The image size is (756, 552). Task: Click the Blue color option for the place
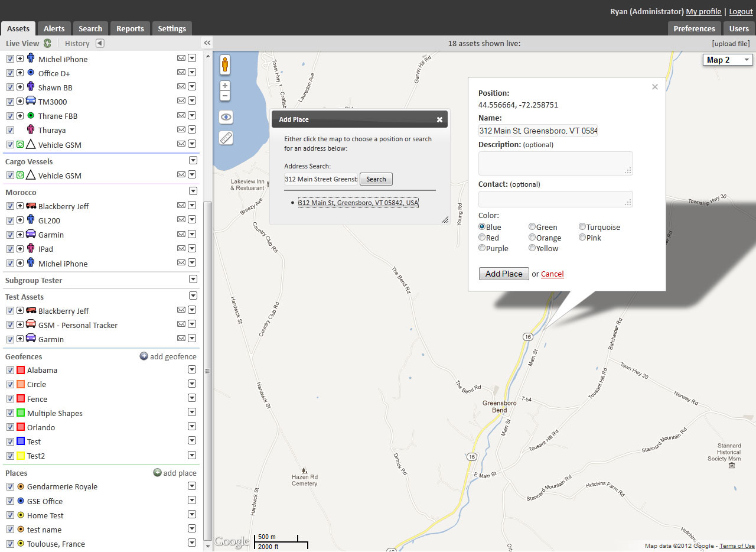(x=481, y=226)
